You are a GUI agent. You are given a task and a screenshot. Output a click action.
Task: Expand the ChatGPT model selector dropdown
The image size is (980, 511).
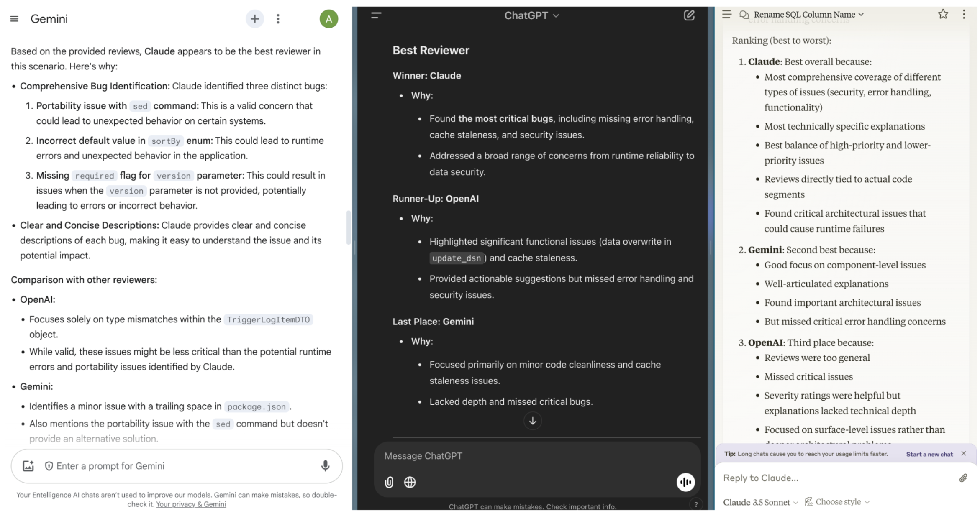coord(531,15)
